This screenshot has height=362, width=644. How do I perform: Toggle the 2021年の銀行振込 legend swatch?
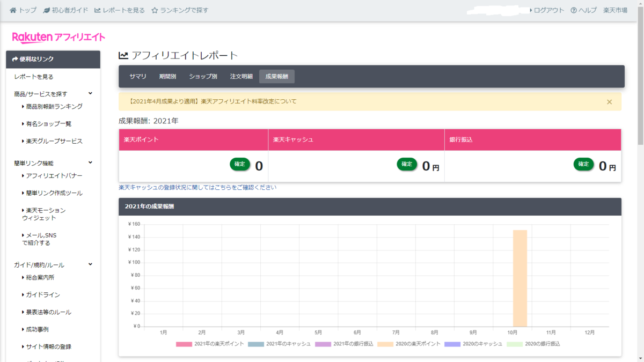323,344
